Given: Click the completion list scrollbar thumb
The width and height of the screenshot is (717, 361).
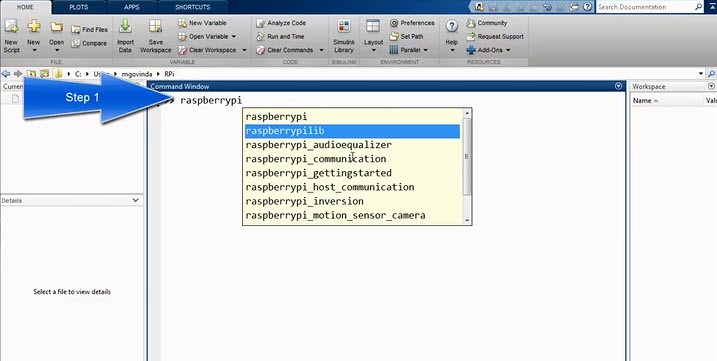Looking at the screenshot, I should [467, 156].
